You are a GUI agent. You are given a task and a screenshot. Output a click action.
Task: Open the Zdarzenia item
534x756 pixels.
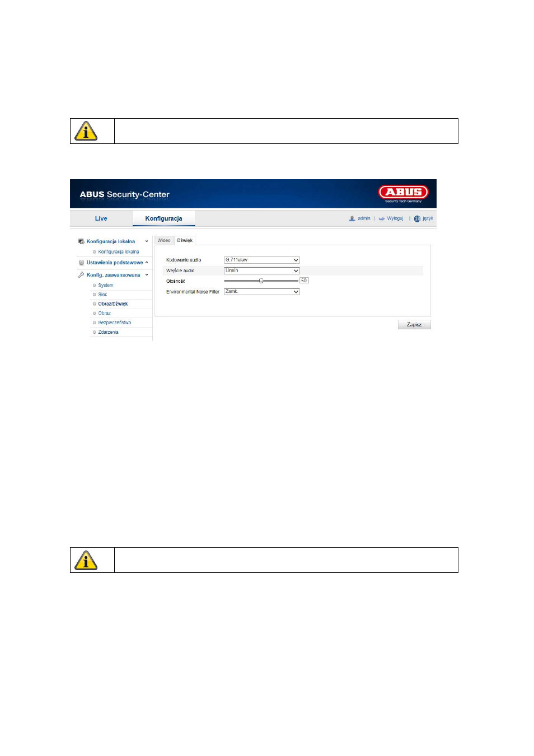pyautogui.click(x=109, y=332)
